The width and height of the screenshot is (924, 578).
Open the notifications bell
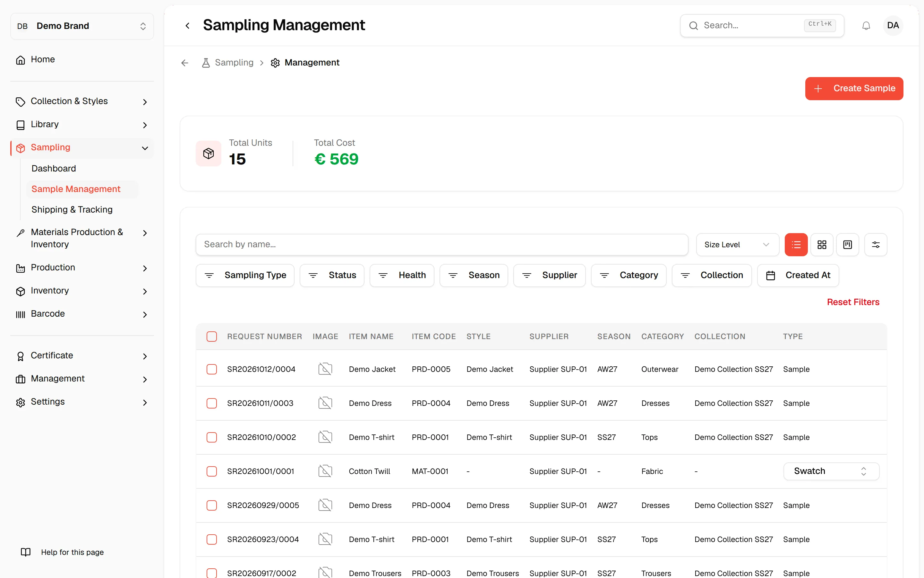pos(866,26)
